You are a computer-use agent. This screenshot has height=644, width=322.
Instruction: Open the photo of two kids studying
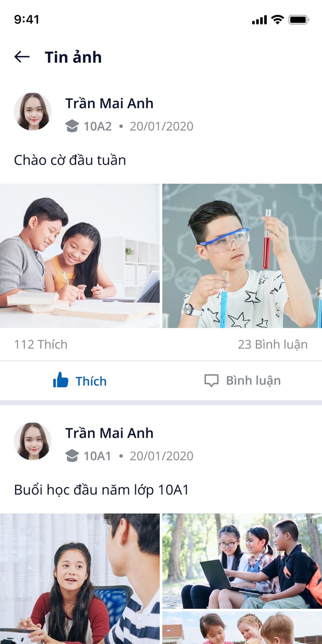(x=80, y=256)
